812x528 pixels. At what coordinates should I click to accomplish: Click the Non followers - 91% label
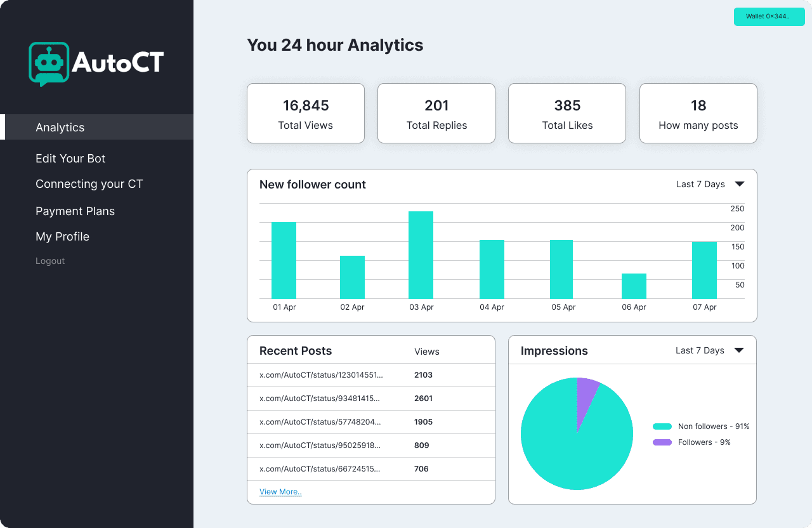point(714,426)
